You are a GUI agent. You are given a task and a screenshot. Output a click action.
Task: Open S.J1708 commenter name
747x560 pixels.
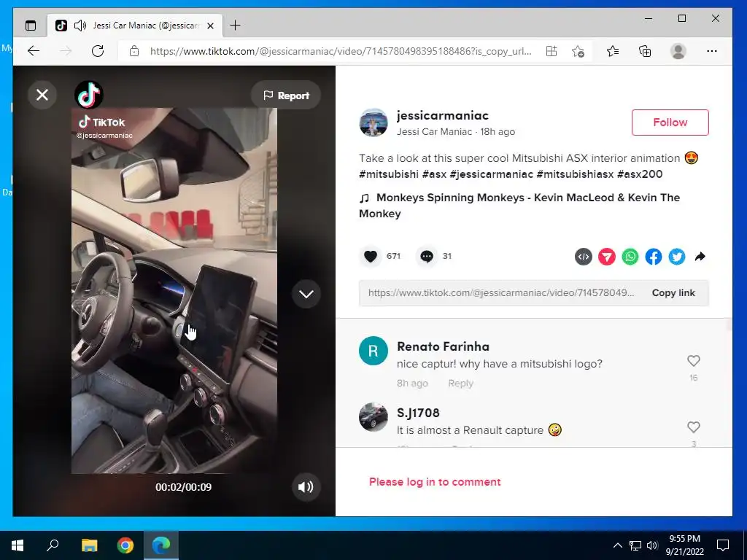418,413
